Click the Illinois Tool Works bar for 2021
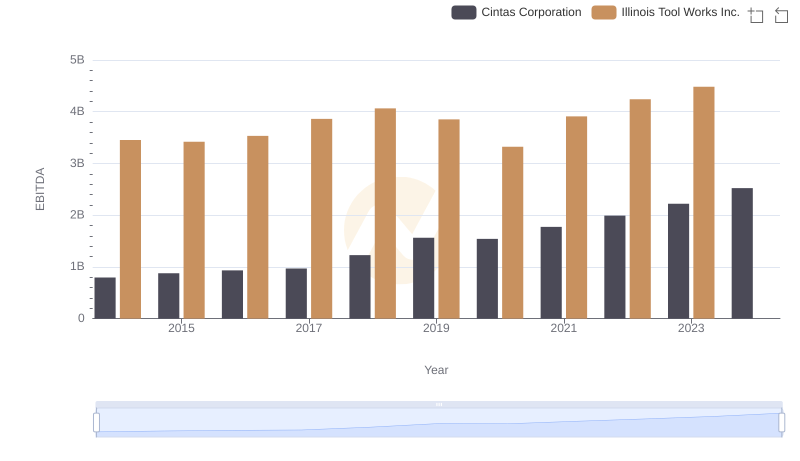Viewport: 800px width, 461px height. coord(576,218)
